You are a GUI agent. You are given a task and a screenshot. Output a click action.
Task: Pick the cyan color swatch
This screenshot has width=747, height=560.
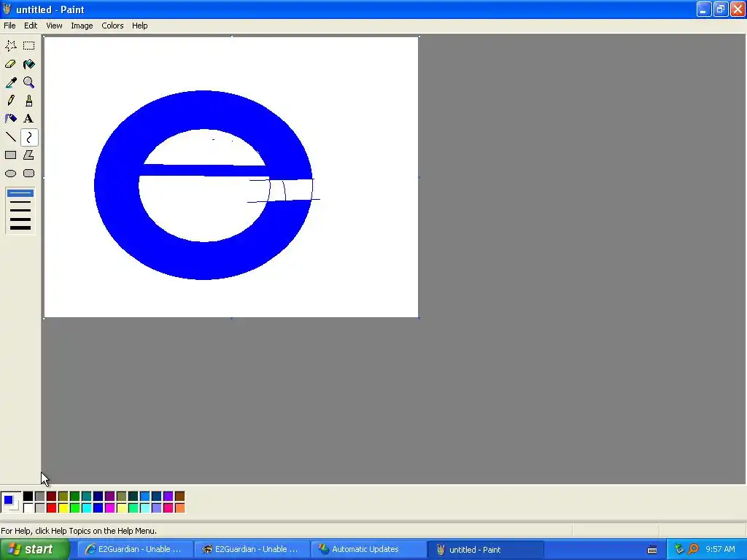(x=86, y=508)
